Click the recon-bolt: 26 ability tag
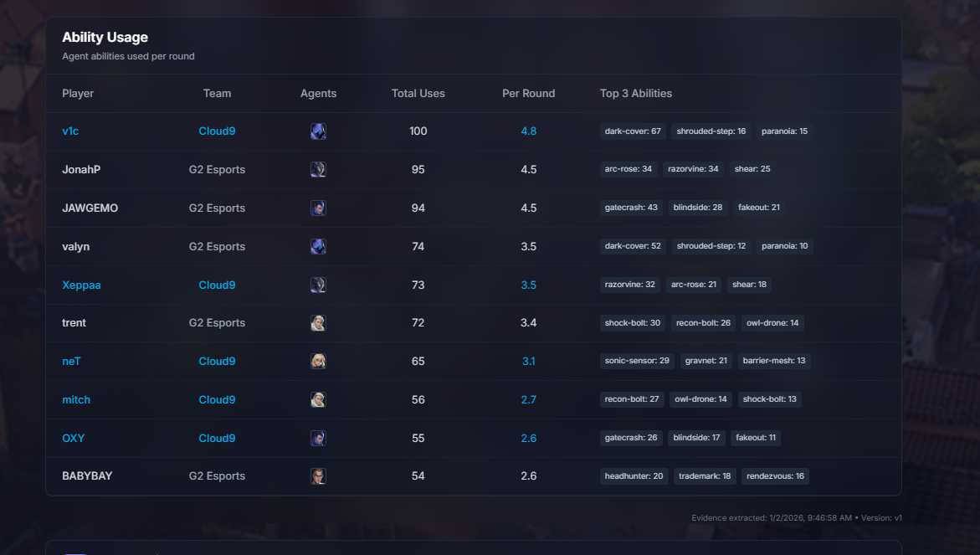 click(x=703, y=323)
